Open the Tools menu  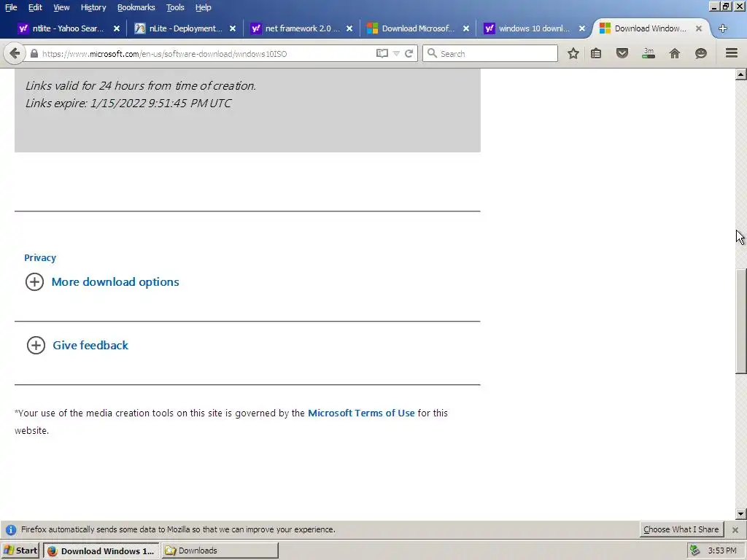175,7
